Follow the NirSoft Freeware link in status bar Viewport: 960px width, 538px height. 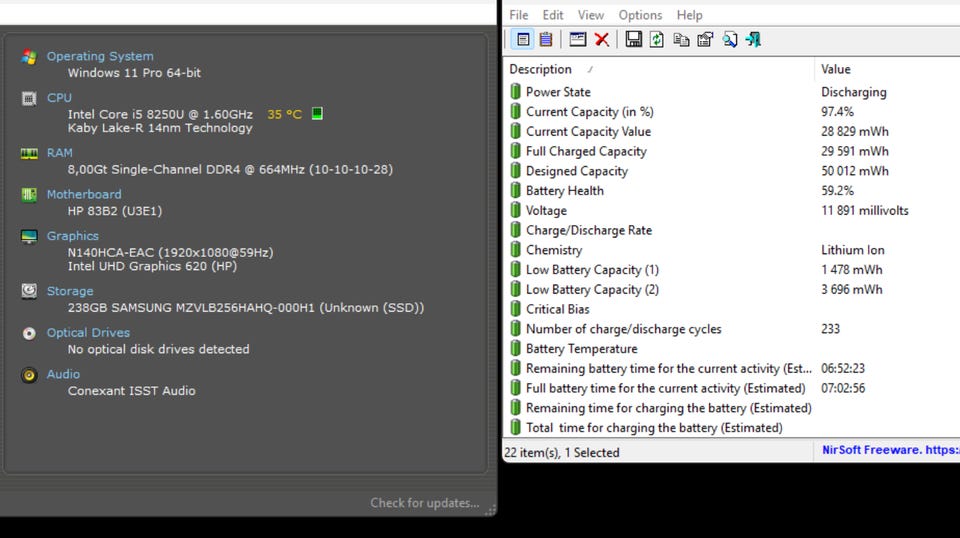click(x=891, y=450)
